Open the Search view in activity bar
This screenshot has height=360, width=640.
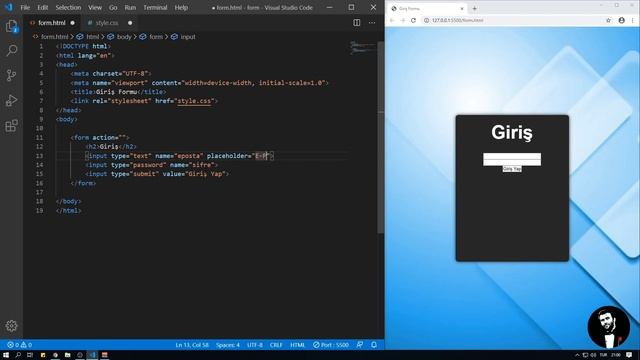coord(11,51)
